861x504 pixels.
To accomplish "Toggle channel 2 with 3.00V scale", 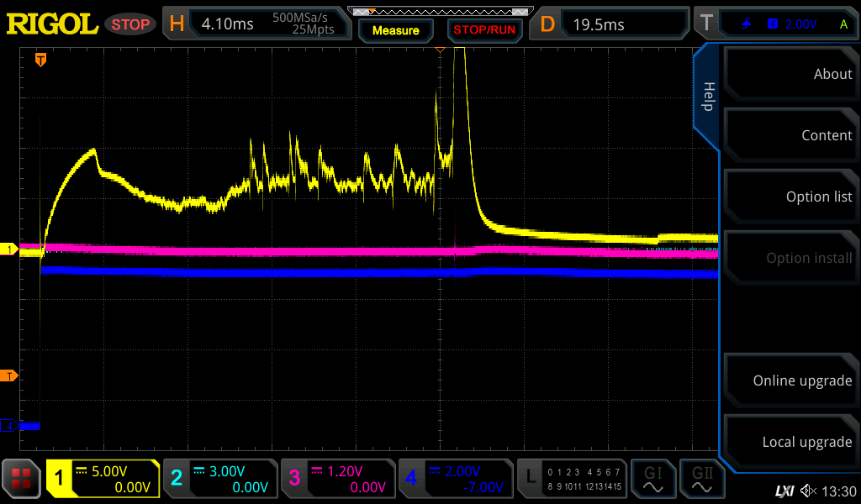I will click(x=219, y=479).
